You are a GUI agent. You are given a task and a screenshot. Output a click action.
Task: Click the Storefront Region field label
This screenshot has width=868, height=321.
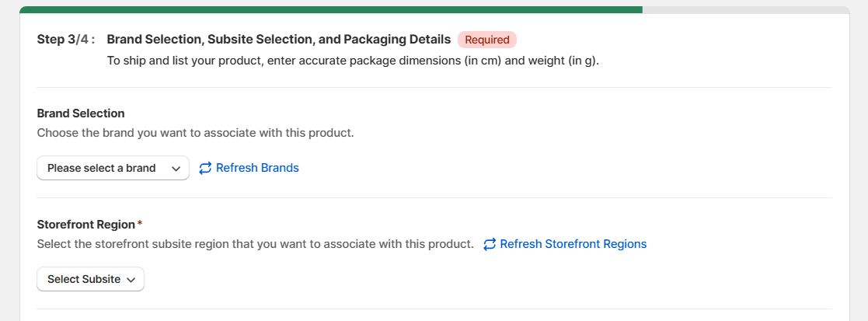click(x=85, y=225)
